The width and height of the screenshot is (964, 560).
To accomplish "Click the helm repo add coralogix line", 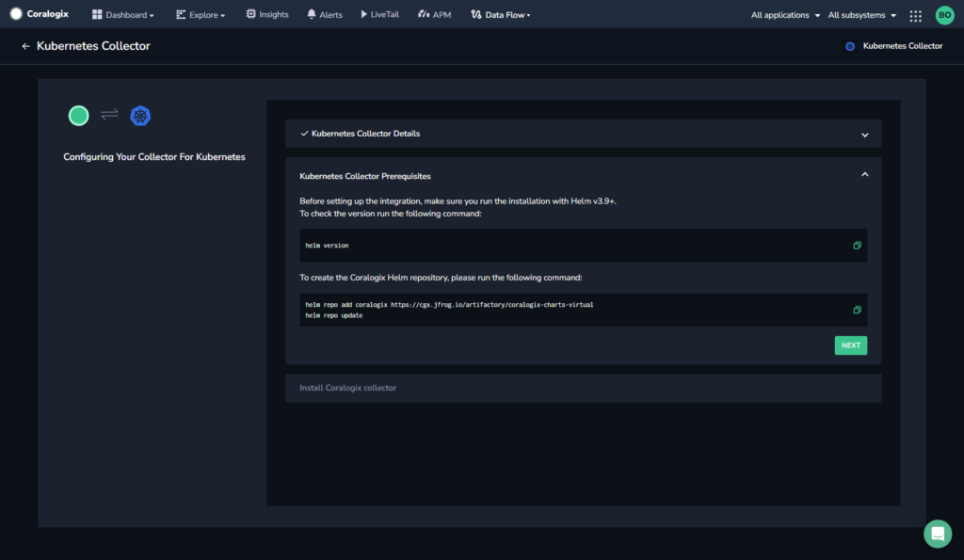I will 449,304.
